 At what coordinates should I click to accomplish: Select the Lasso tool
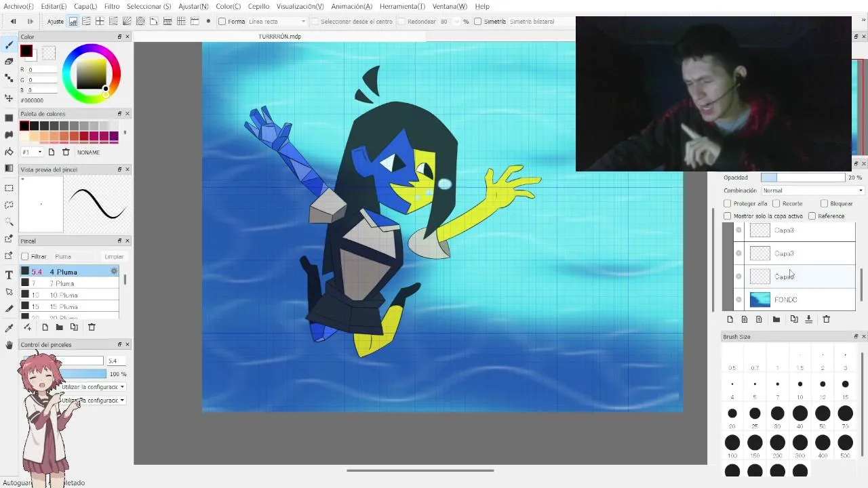pos(9,205)
